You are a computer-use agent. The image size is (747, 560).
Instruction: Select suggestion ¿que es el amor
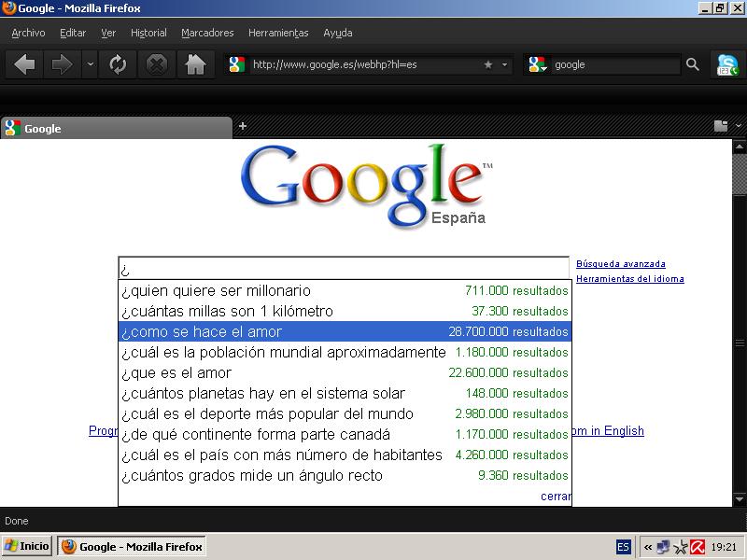click(345, 372)
